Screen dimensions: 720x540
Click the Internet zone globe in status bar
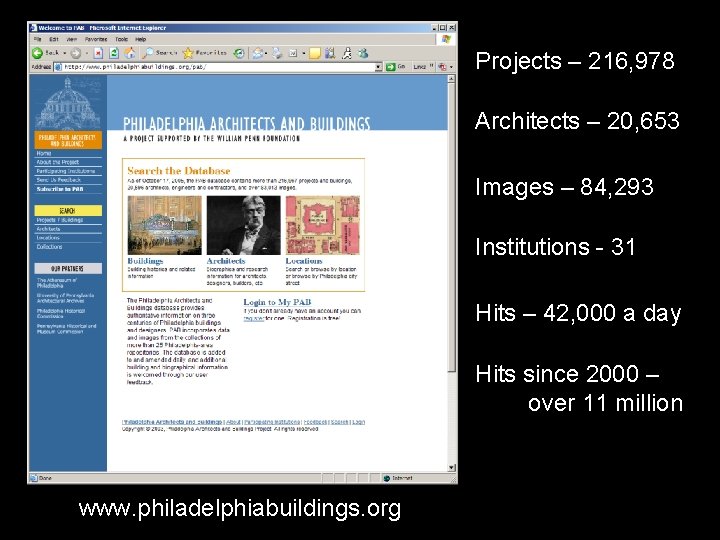click(387, 478)
